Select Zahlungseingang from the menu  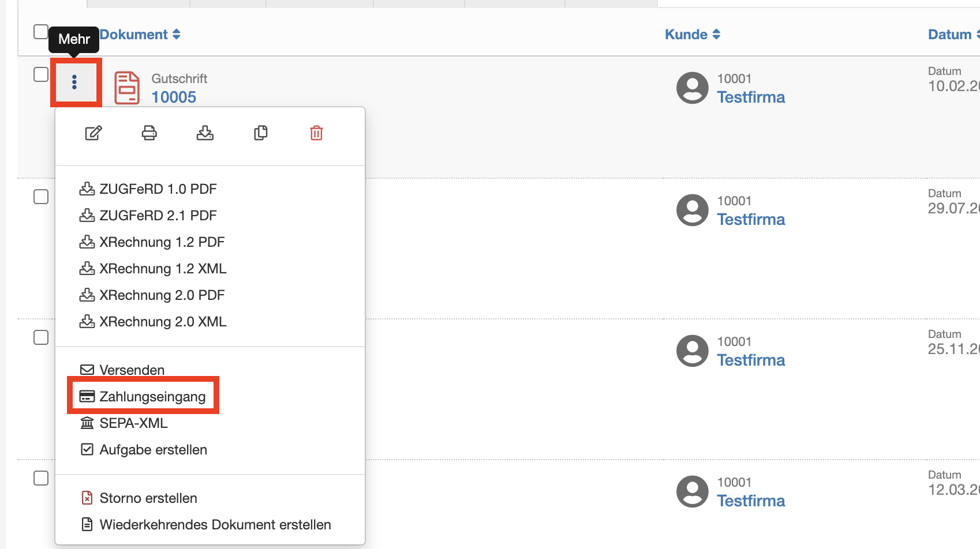[x=143, y=396]
